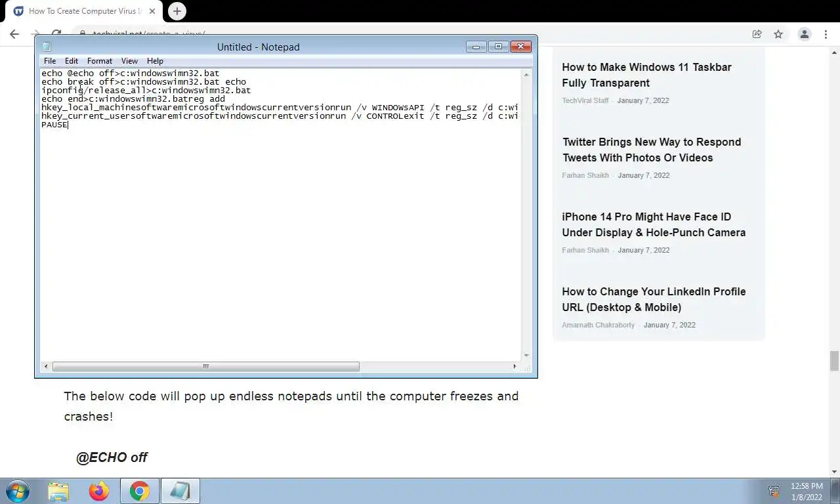
Task: Open the Edit menu in Notepad
Action: click(72, 61)
